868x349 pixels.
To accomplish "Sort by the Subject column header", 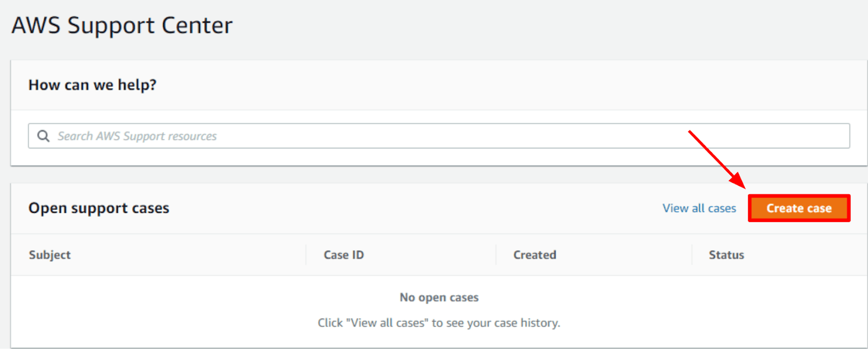I will [x=50, y=255].
